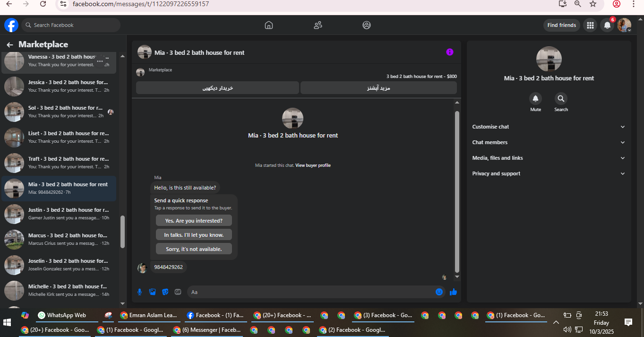Open the Chrome three-dot menu
The height and width of the screenshot is (337, 644).
(x=634, y=4)
